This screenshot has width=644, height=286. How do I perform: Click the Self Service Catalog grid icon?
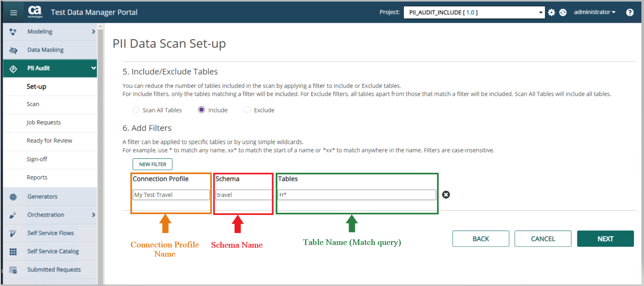(x=13, y=252)
